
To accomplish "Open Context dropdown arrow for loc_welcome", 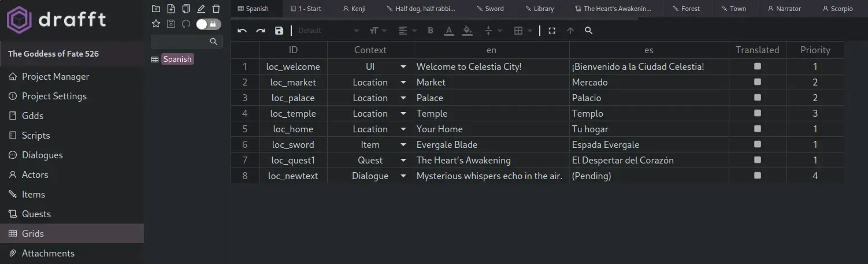I will pyautogui.click(x=403, y=67).
